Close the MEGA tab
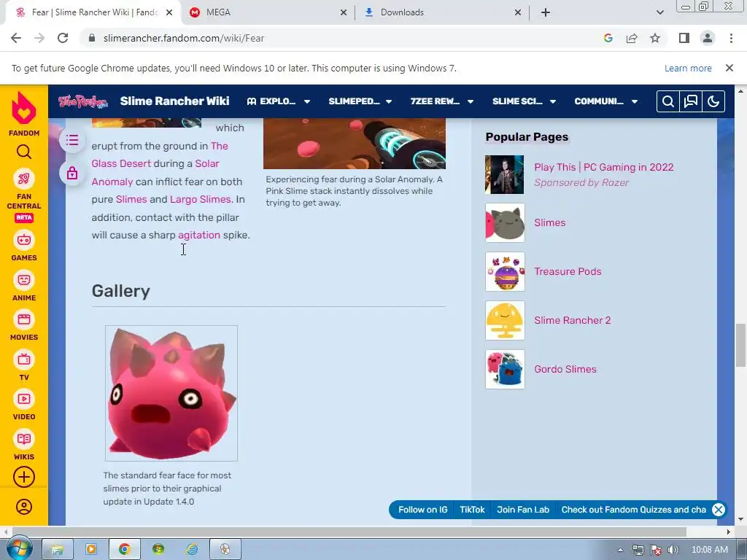Image resolution: width=747 pixels, height=560 pixels. [x=343, y=12]
